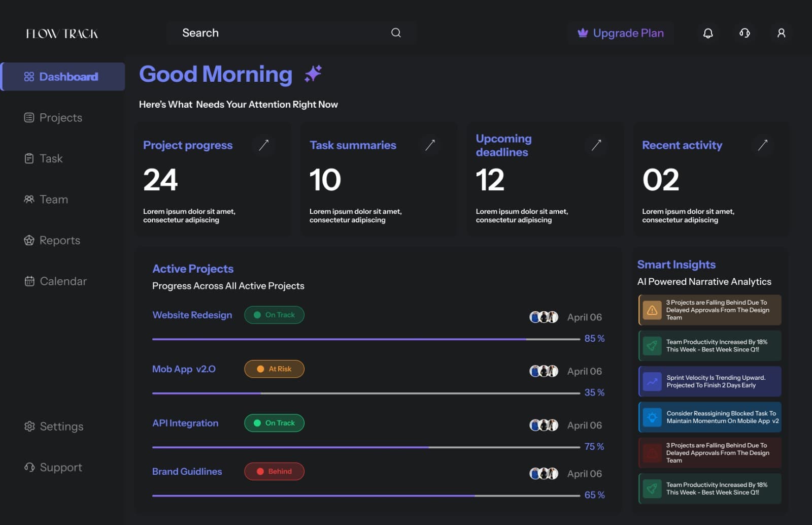
Task: Open the Consider Reassigining Blocked Task insight
Action: tap(709, 417)
